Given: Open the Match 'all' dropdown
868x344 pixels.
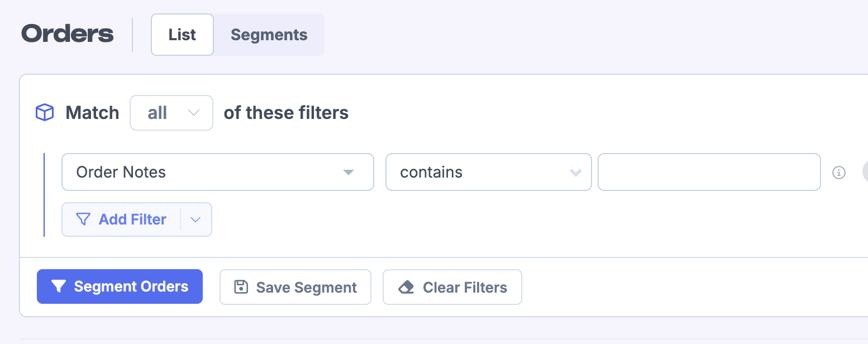Looking at the screenshot, I should coord(171,113).
